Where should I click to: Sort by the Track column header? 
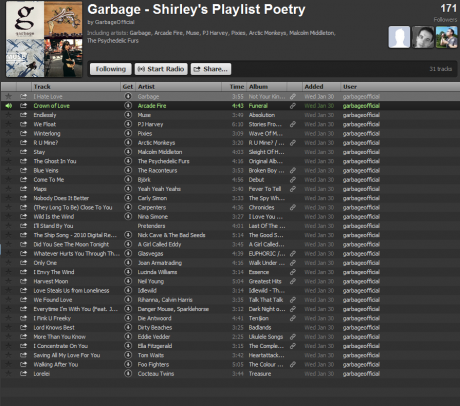76,87
